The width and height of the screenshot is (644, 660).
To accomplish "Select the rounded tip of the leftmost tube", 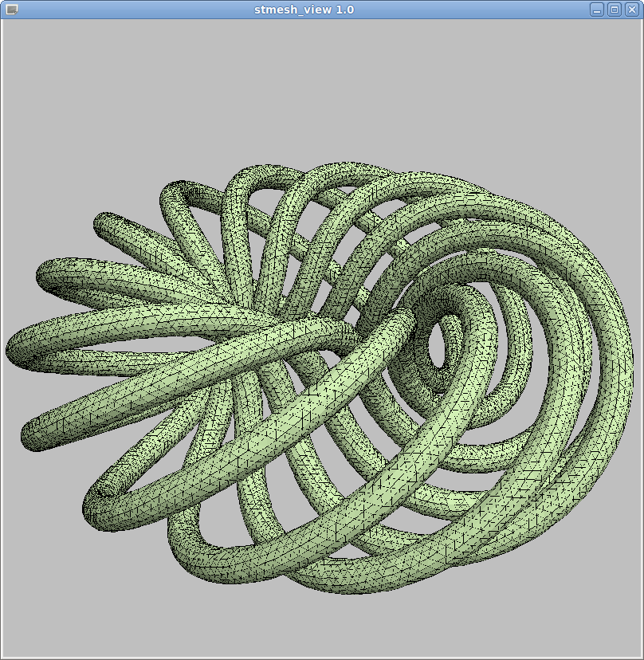I will click(18, 348).
